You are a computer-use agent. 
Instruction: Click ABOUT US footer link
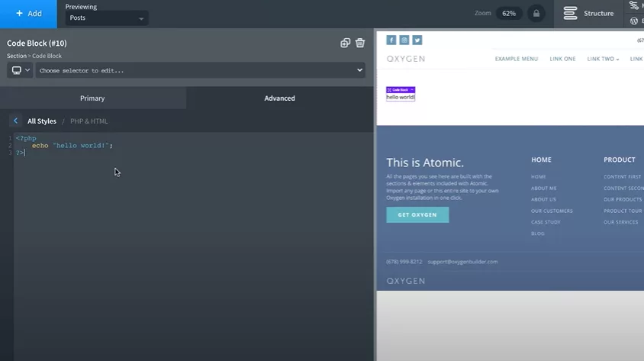coord(543,199)
